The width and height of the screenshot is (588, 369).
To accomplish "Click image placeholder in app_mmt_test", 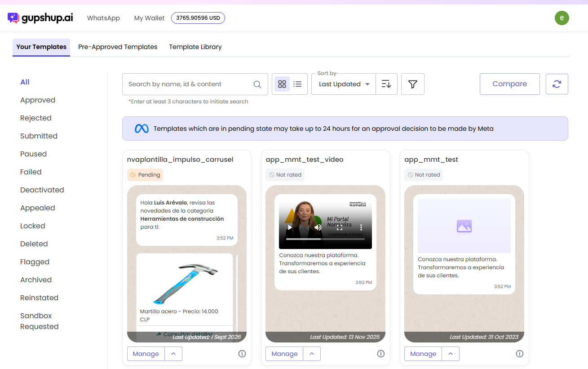I will point(464,226).
